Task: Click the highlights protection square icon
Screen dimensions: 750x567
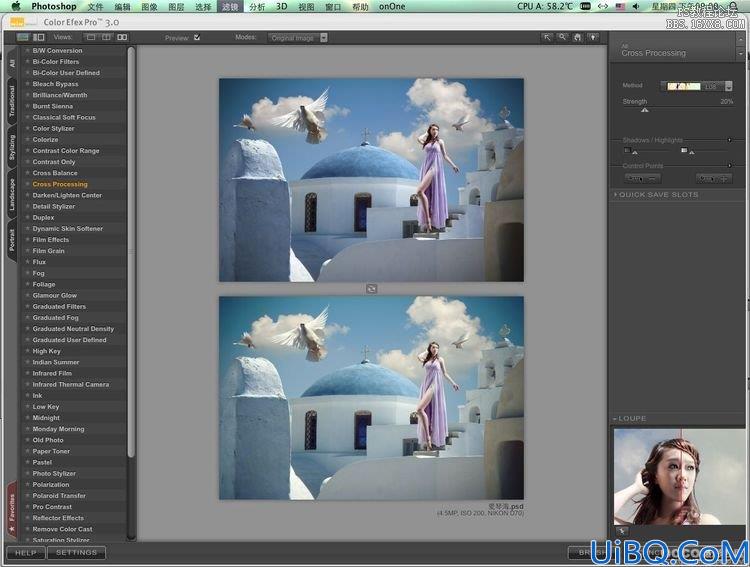Action: pos(684,150)
